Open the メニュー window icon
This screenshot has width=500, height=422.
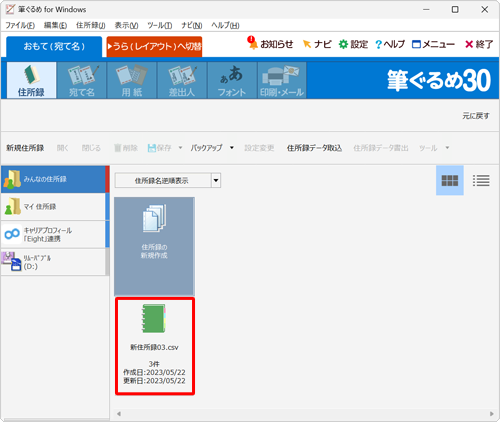[433, 44]
